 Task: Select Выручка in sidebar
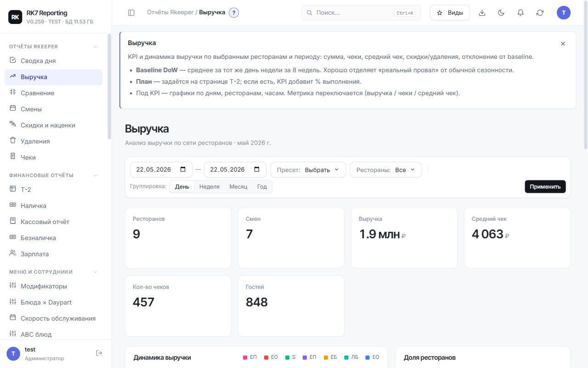pos(54,77)
